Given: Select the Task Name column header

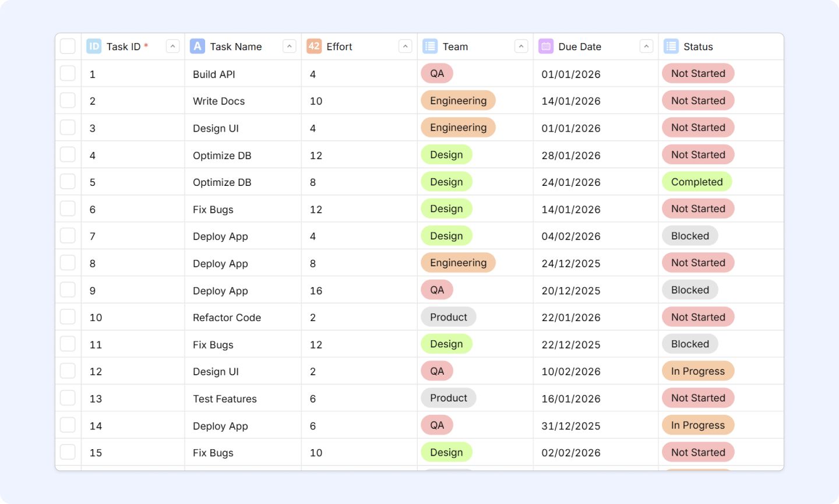Looking at the screenshot, I should [x=236, y=46].
